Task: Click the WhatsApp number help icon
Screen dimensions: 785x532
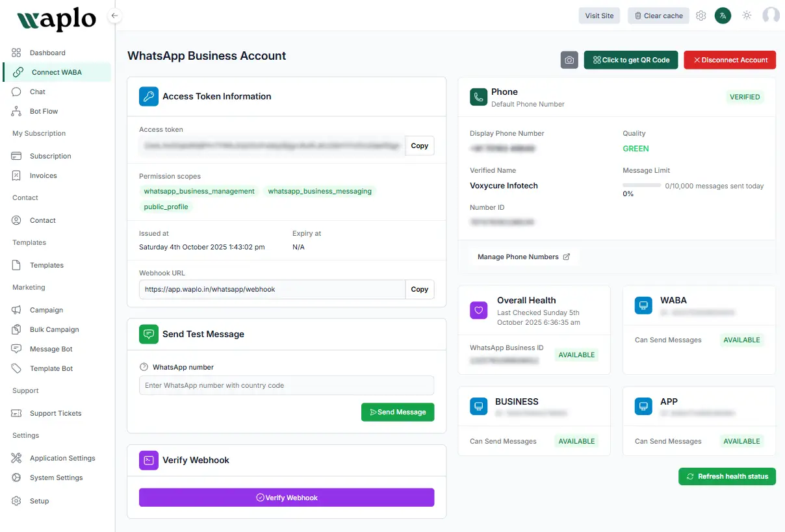Action: (144, 367)
